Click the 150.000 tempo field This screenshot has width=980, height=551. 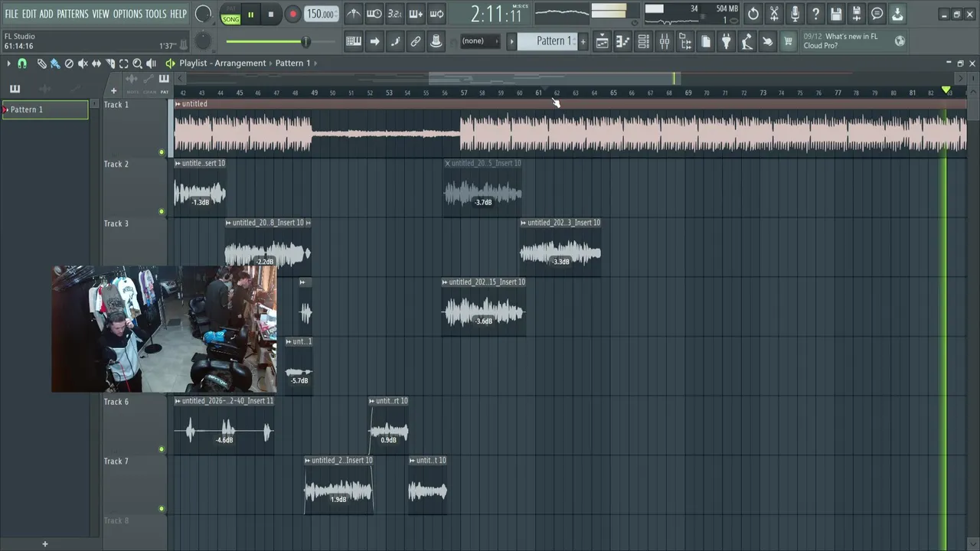coord(321,14)
